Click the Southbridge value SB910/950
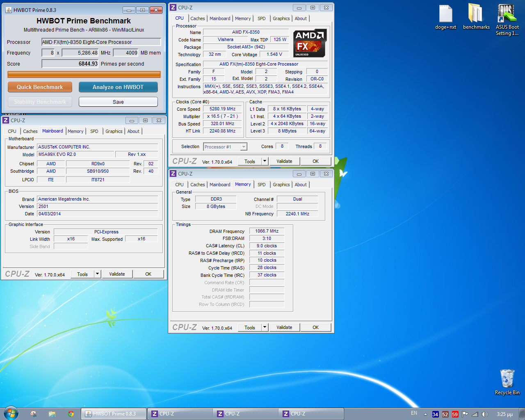The width and height of the screenshot is (525, 420). click(98, 171)
